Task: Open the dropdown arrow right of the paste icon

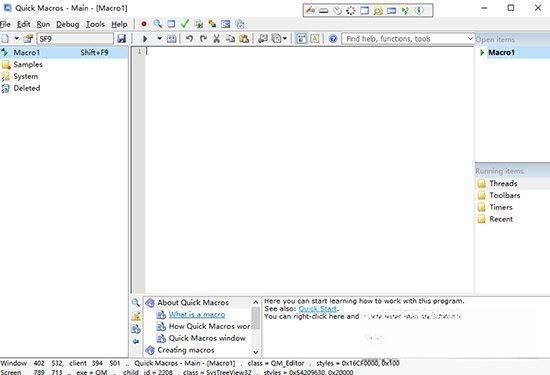Action: (284, 39)
